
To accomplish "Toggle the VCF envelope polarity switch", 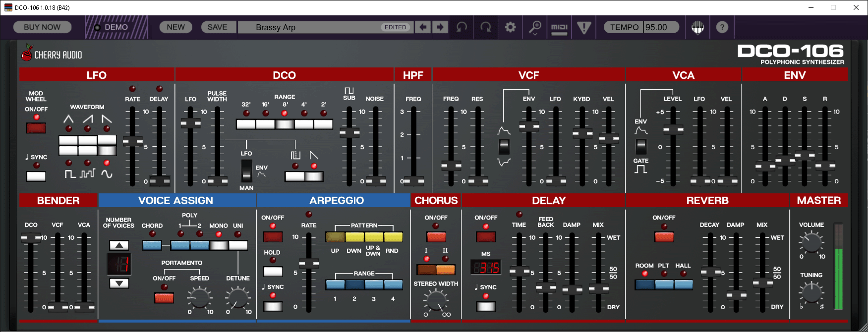I will [504, 147].
